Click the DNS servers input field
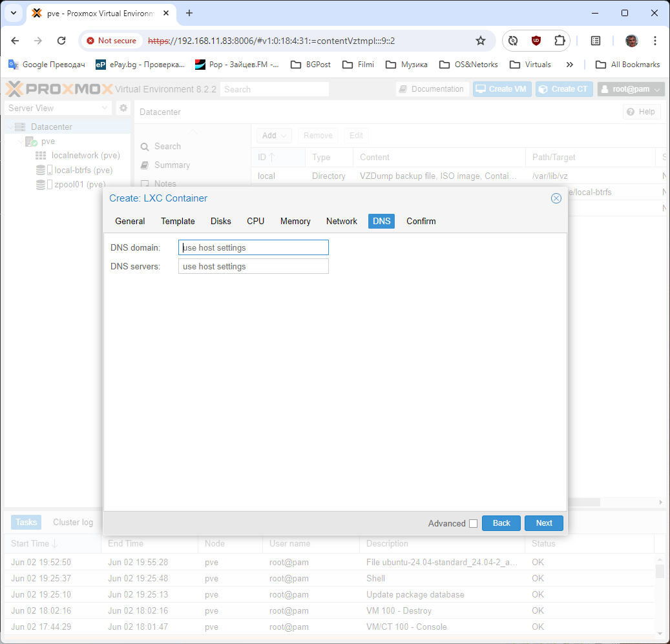Viewport: 670px width, 644px height. pos(253,267)
